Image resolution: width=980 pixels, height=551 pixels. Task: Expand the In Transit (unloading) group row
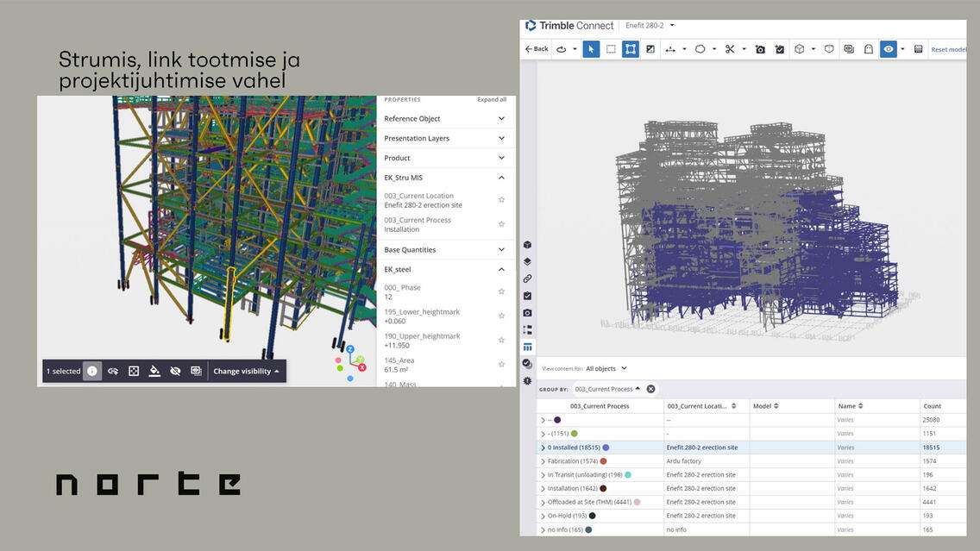click(543, 475)
